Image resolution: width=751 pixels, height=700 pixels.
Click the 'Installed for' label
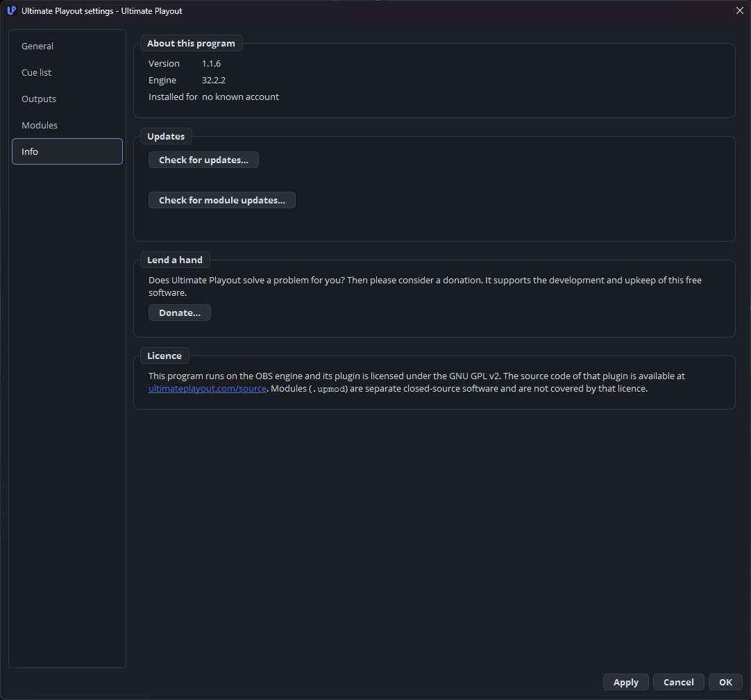click(173, 97)
